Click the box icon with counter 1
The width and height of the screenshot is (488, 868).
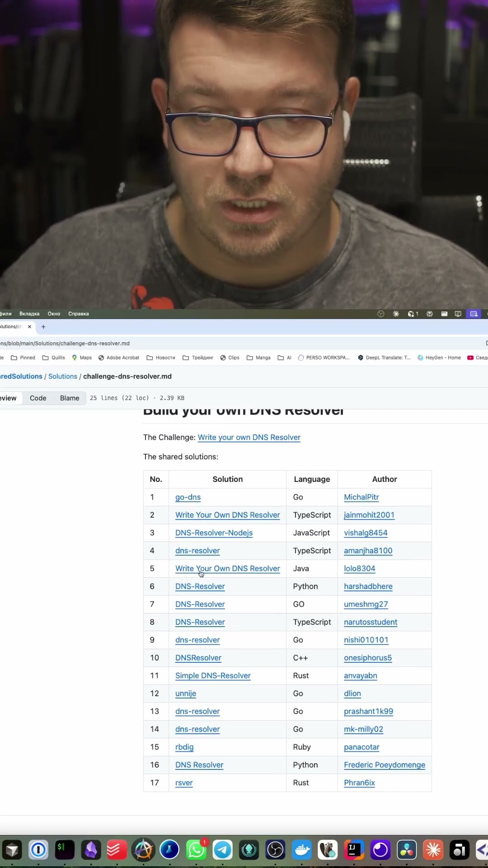pyautogui.click(x=413, y=314)
